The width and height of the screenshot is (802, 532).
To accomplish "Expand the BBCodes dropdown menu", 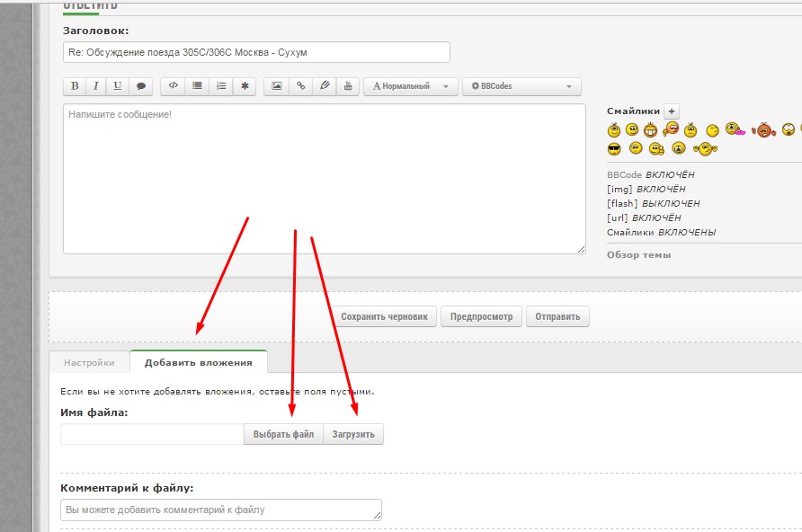I will [x=521, y=86].
